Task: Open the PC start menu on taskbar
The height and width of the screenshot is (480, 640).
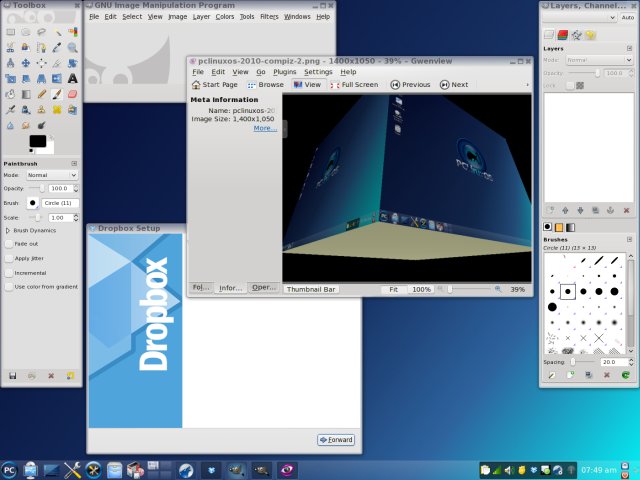Action: [9, 470]
